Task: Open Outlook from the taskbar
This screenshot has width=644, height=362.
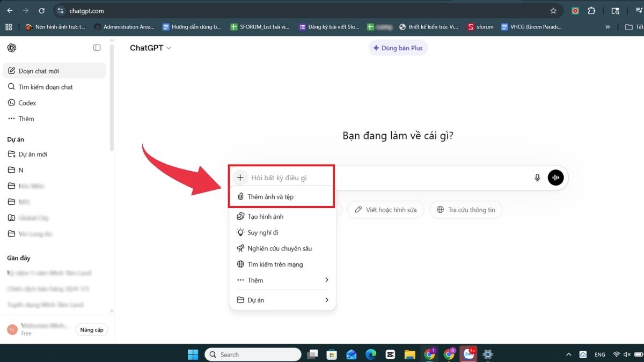Action: 352,354
